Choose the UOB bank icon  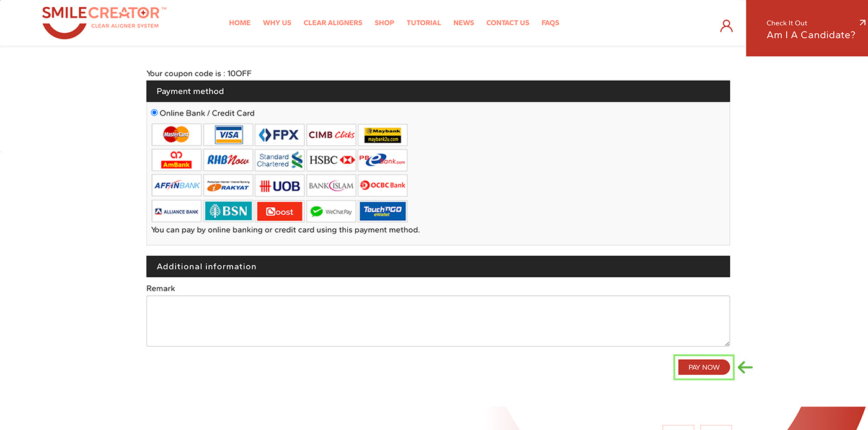pyautogui.click(x=280, y=186)
